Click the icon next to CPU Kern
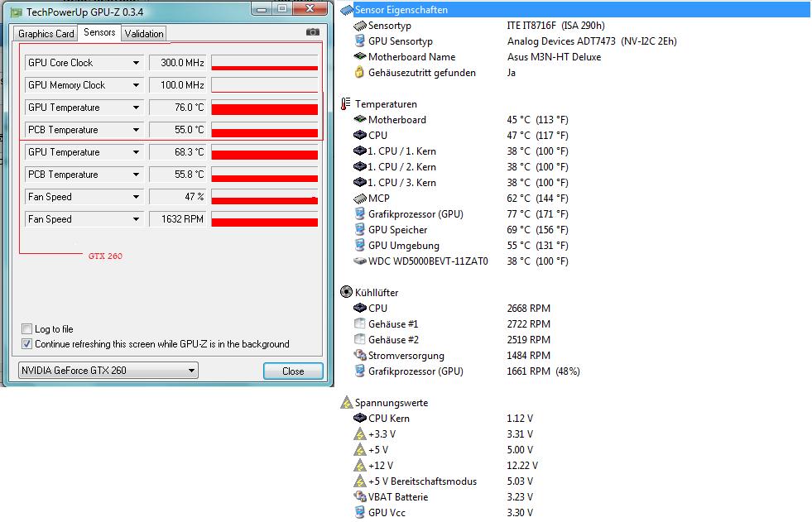812x522 pixels. tap(360, 418)
